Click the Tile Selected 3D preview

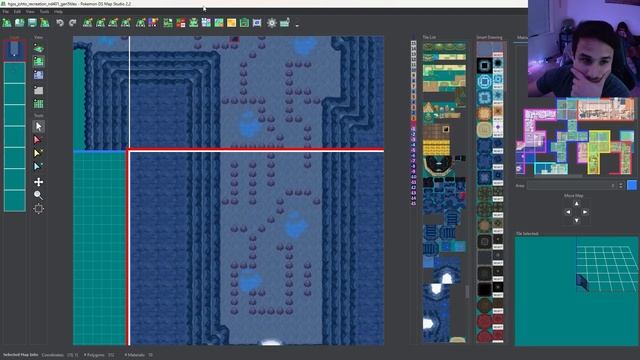pos(576,291)
